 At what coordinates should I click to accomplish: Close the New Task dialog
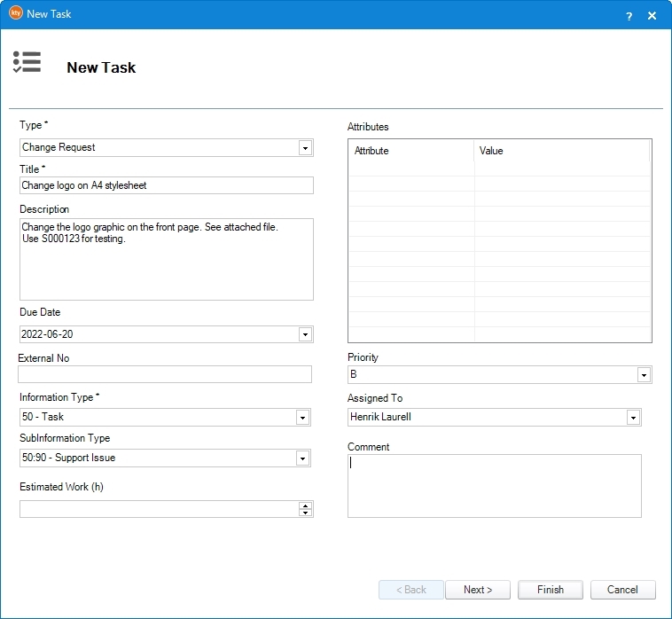click(x=652, y=16)
